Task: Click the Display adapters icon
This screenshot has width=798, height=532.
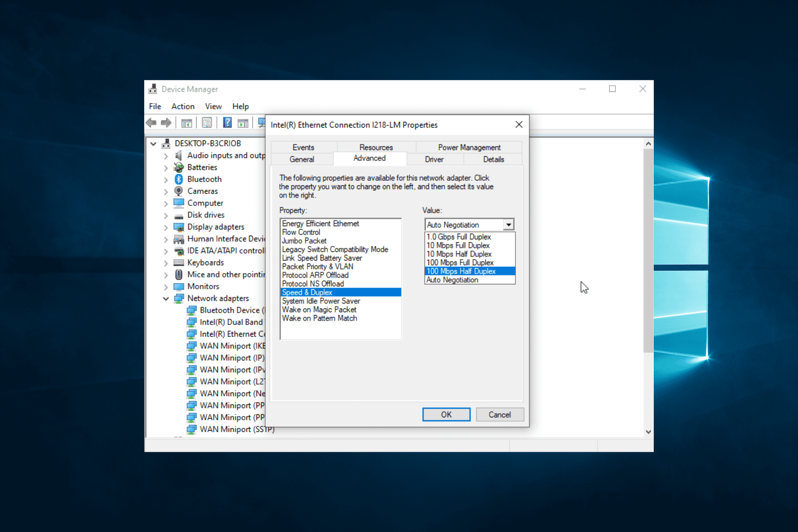Action: click(179, 227)
